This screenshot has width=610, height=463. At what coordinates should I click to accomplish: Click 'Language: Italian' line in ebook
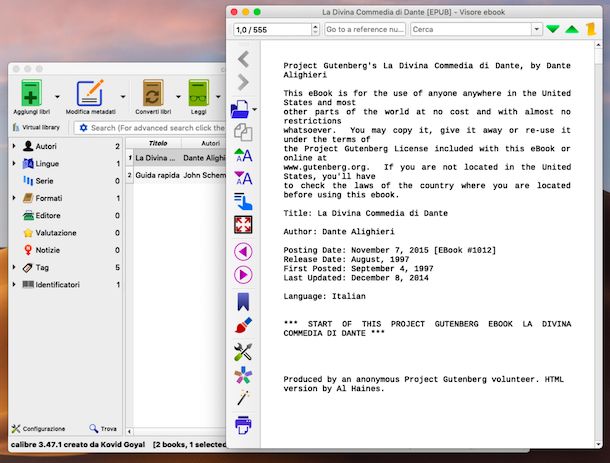click(324, 296)
